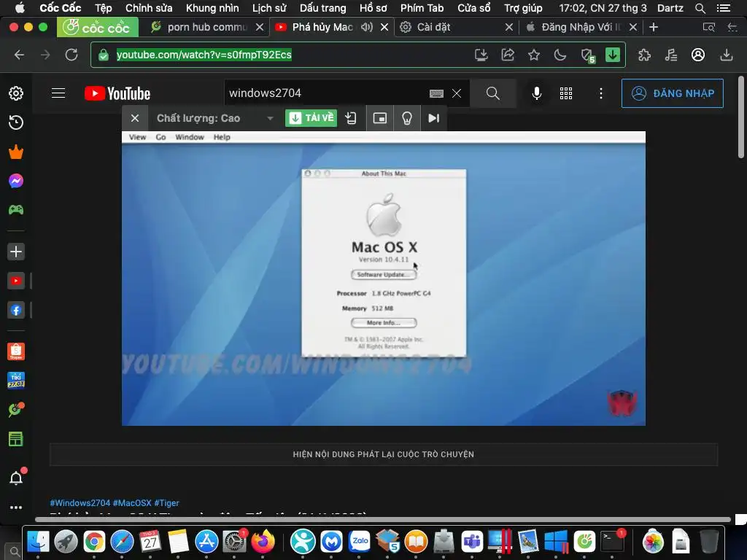This screenshot has width=747, height=560.
Task: Toggle the lightbulb lights-off mode
Action: 407,118
